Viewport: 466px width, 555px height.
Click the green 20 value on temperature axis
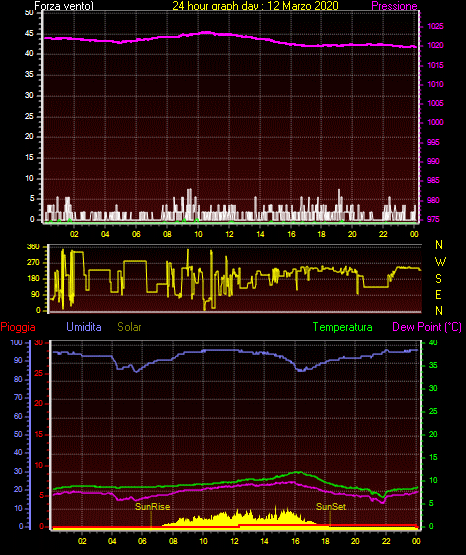[x=433, y=434]
